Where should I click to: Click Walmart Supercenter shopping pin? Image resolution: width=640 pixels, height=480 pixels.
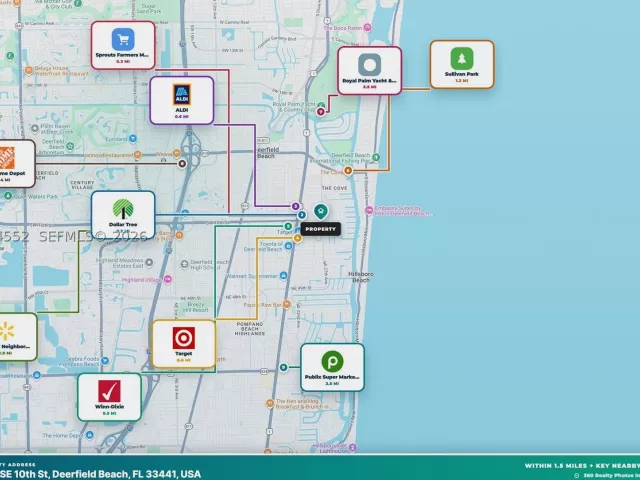tap(283, 276)
